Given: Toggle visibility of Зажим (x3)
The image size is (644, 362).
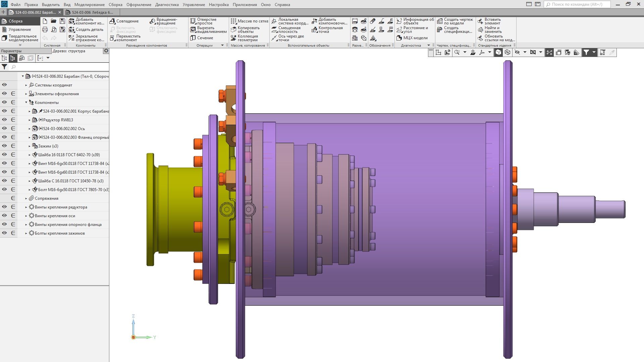Looking at the screenshot, I should point(4,146).
